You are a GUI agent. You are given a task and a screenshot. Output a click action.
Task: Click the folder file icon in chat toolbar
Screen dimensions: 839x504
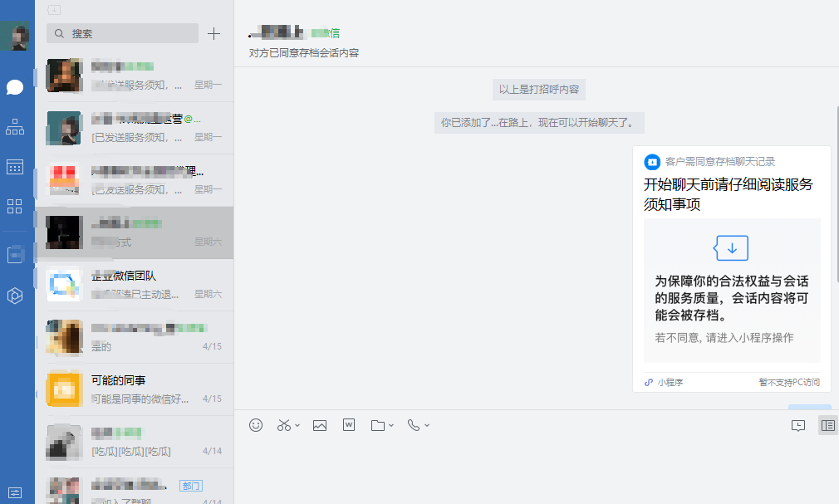tap(378, 425)
